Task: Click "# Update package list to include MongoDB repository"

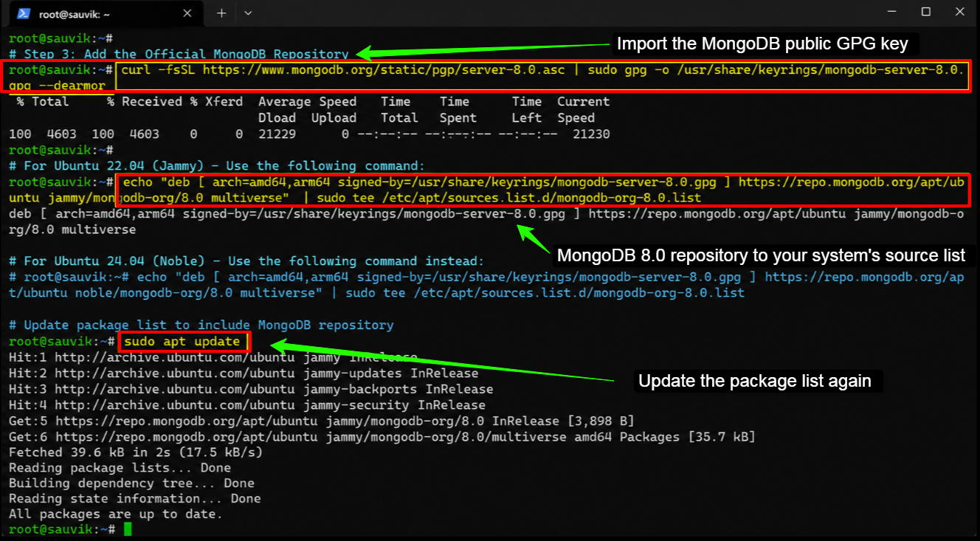Action: click(201, 325)
